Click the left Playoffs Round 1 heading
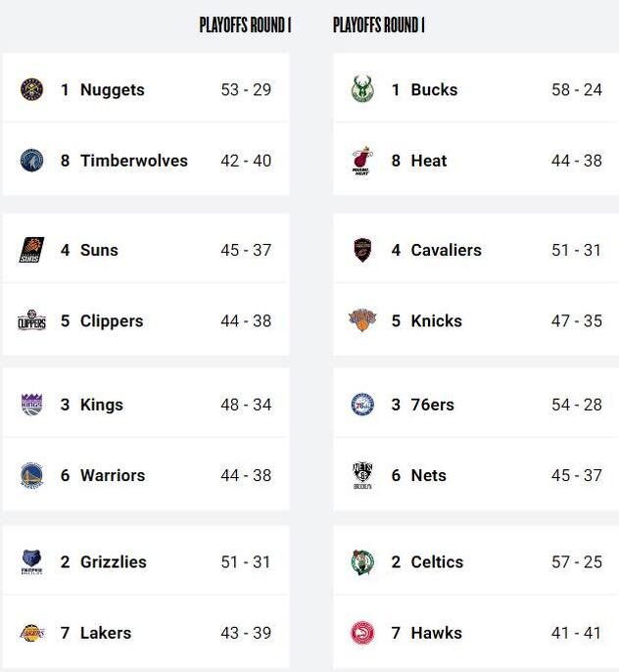 click(245, 25)
